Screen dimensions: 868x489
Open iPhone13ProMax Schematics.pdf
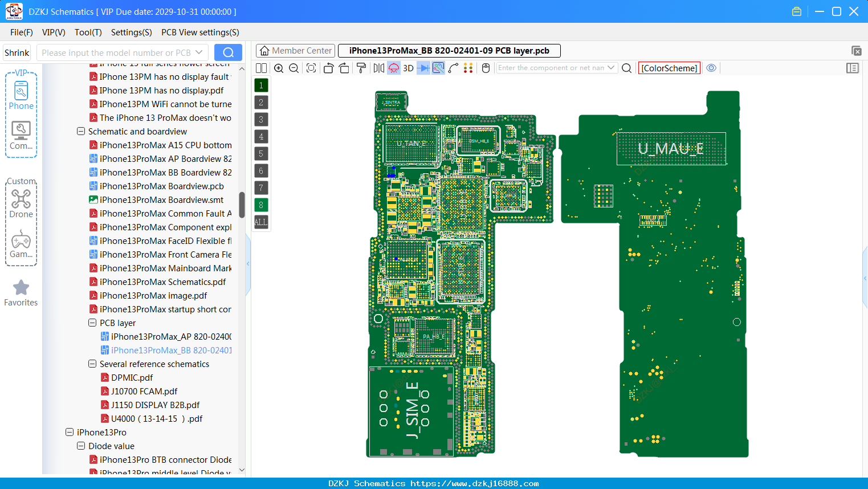pos(162,282)
